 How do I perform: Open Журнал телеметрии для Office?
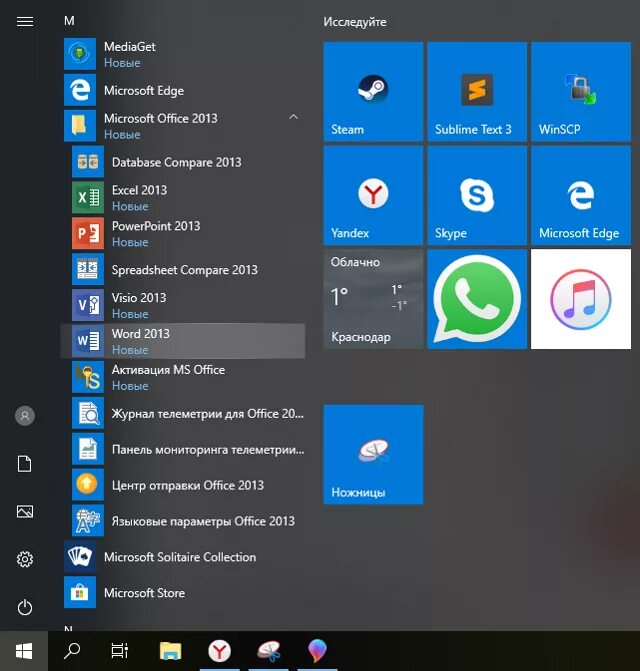184,413
